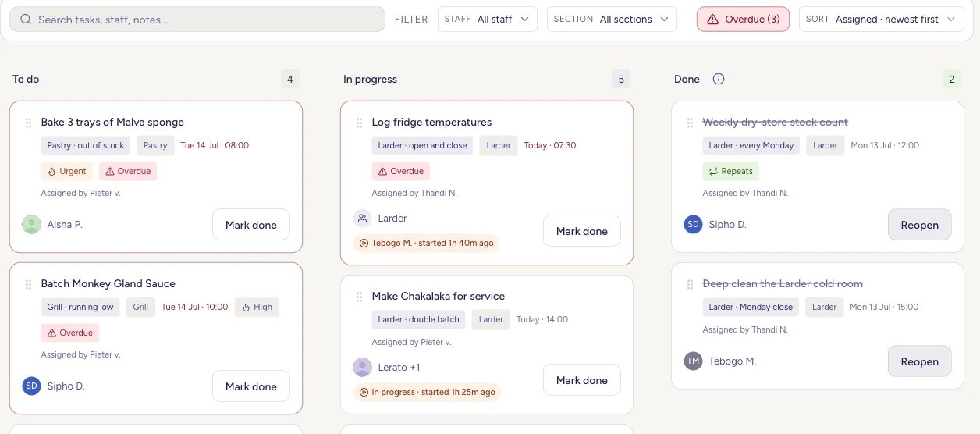Click Larder group icon on fridge card
The image size is (980, 434).
click(362, 219)
